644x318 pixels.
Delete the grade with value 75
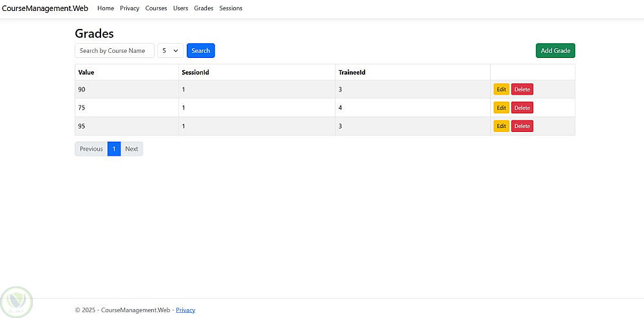pyautogui.click(x=522, y=108)
